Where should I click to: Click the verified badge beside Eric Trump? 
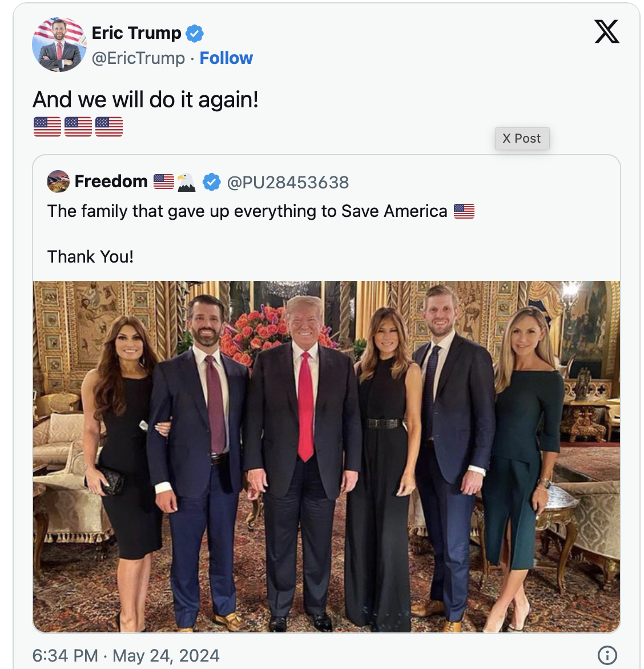pos(195,34)
